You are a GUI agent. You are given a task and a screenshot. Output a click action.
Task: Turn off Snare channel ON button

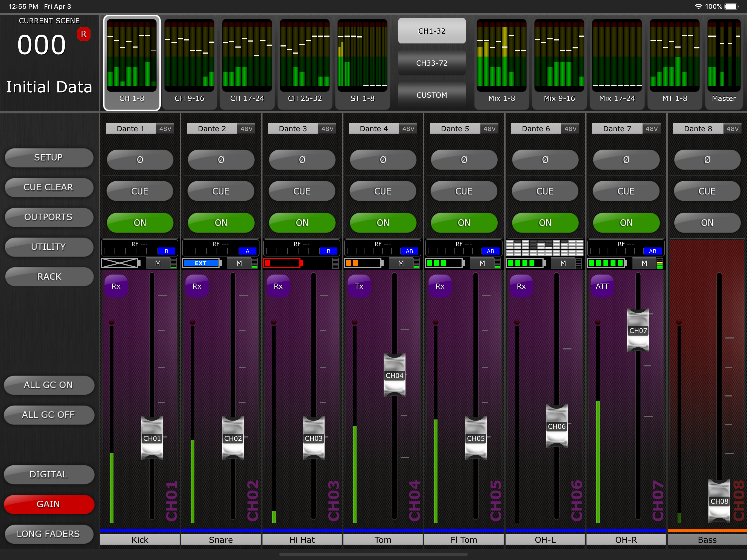click(221, 223)
